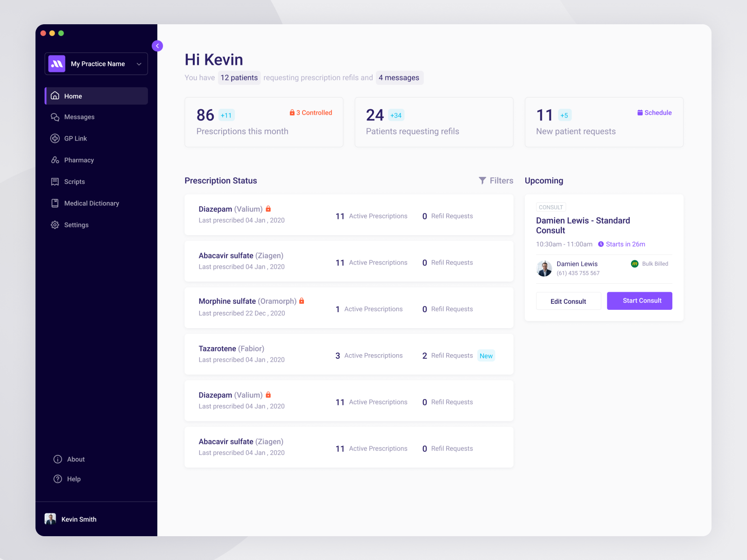Click Damien Lewis patient photo
The width and height of the screenshot is (747, 560).
pyautogui.click(x=544, y=268)
